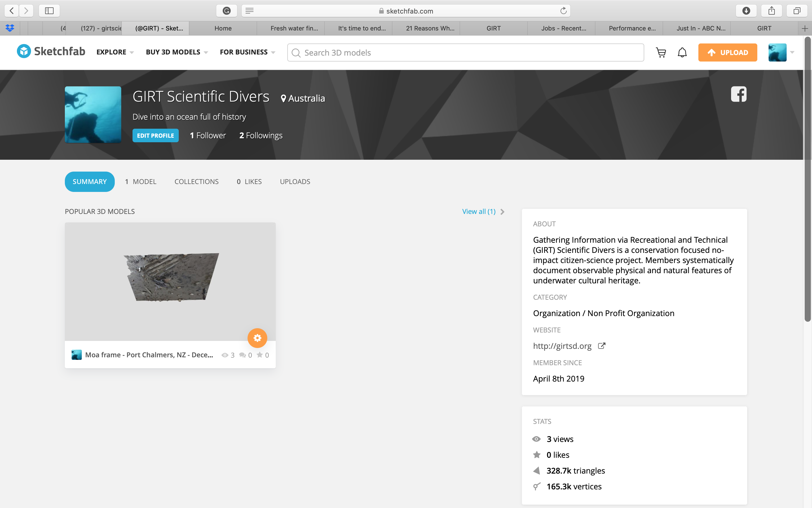Expand the FOR BUSINESS dropdown
This screenshot has height=508, width=812.
click(x=248, y=52)
